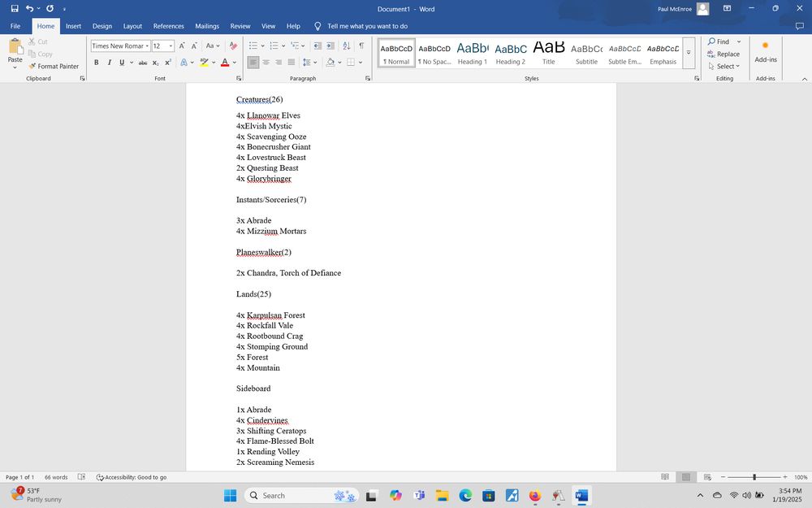
Task: Undo the last action
Action: coord(29,9)
